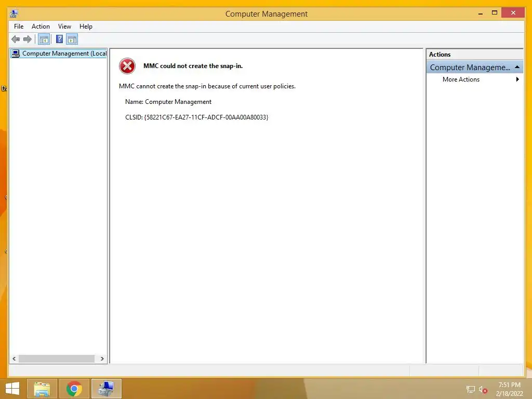Toggle the Show/Hide Console Tree toolbar icon

point(44,39)
